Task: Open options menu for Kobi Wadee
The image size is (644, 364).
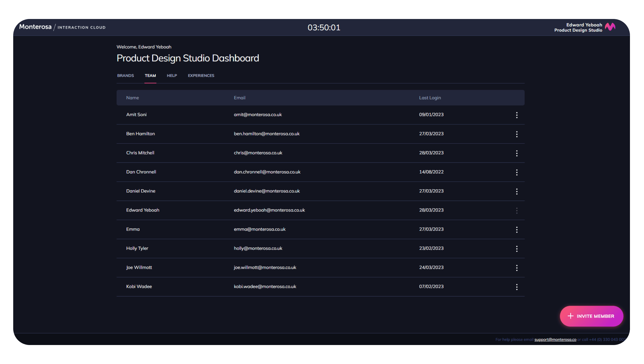Action: click(x=517, y=287)
